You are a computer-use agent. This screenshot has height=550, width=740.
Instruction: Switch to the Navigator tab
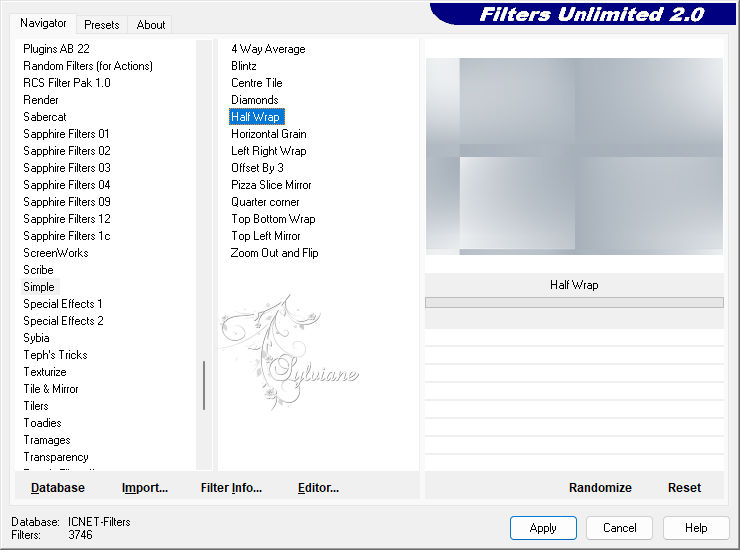[43, 23]
